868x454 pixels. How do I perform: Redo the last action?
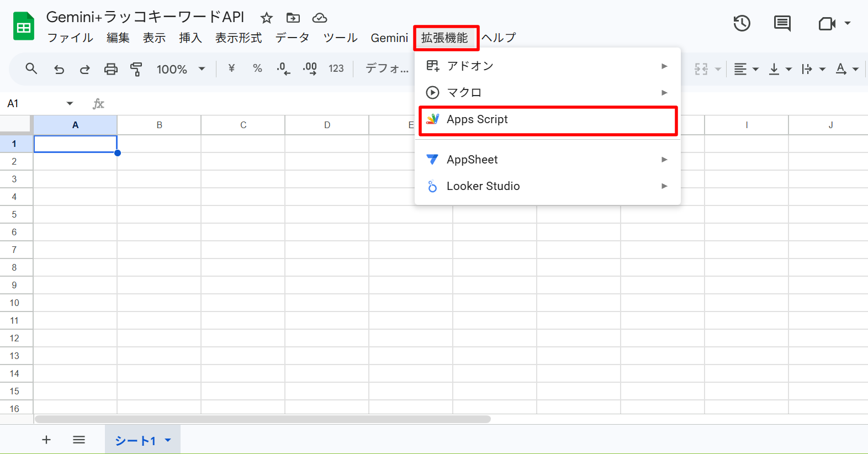[84, 69]
